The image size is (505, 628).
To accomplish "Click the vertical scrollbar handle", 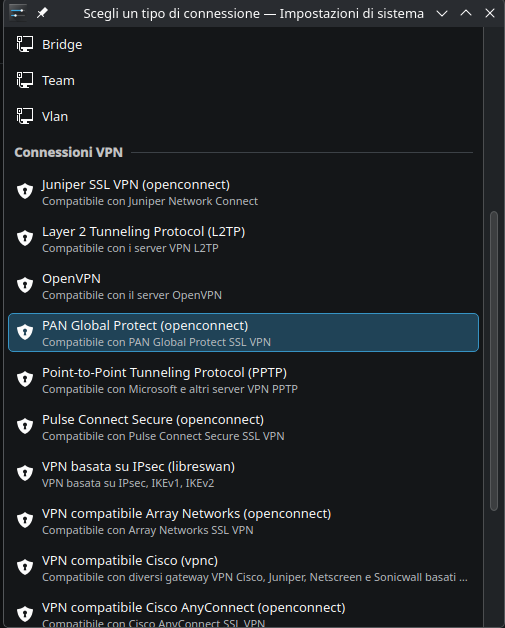I will [494, 361].
